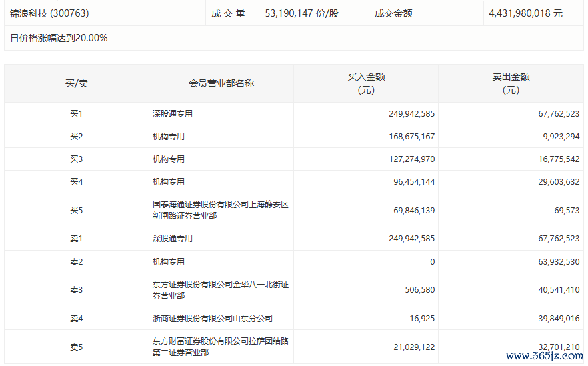Viewport: 588px width, 366px height.
Task: Select the 成交量 label cell
Action: tap(229, 13)
